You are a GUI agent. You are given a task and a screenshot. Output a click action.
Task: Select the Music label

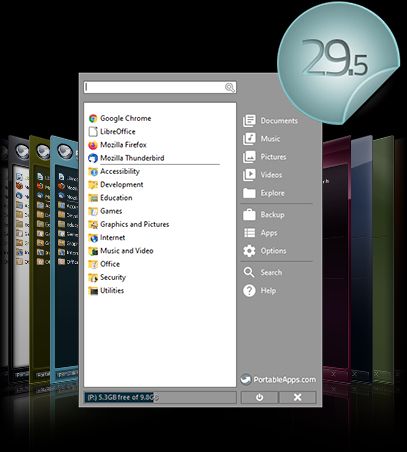pyautogui.click(x=270, y=139)
